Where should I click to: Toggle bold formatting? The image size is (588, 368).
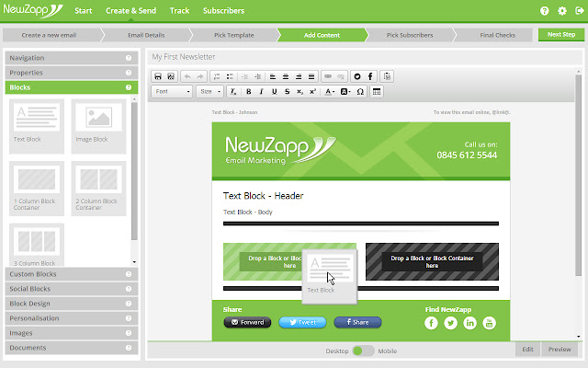(x=249, y=92)
